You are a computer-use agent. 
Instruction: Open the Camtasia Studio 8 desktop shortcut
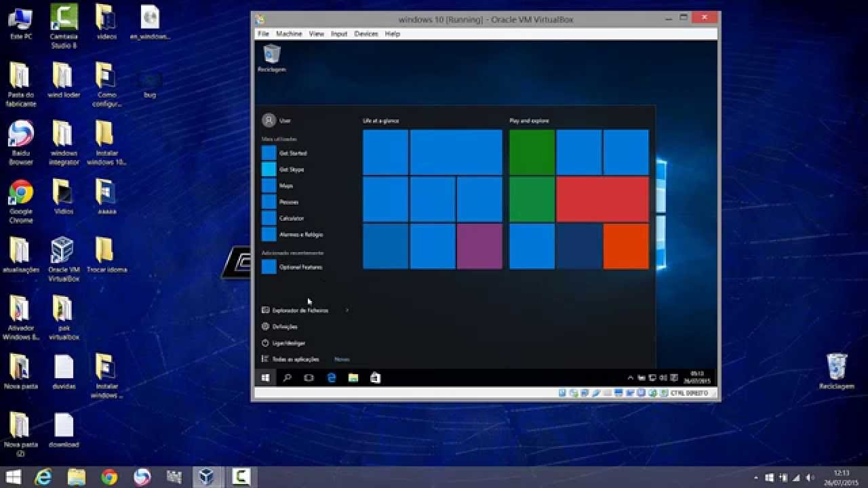tap(64, 27)
